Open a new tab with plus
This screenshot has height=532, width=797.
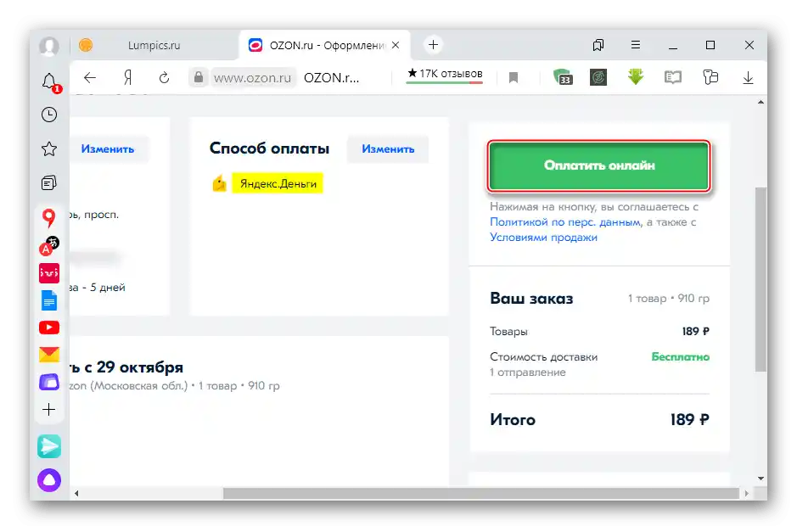(x=433, y=45)
